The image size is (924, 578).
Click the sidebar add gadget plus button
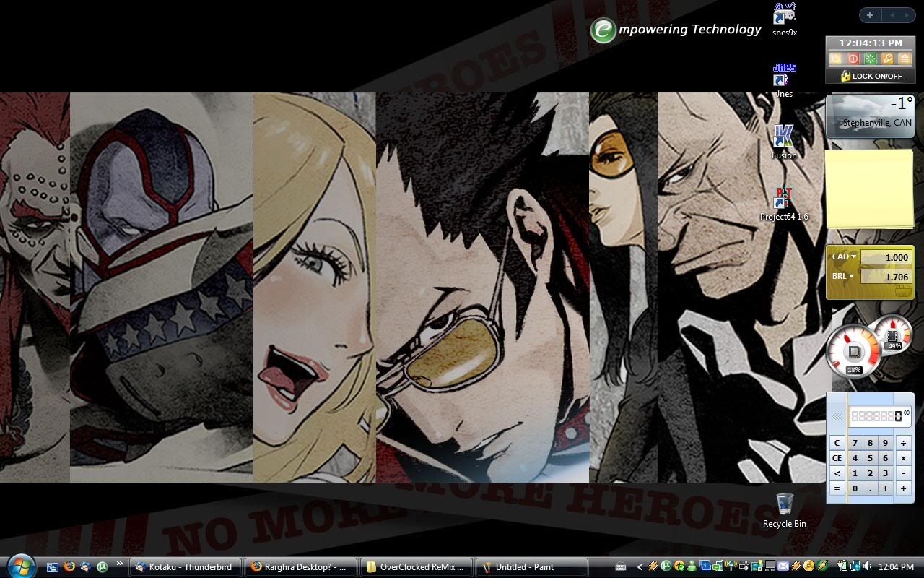pos(870,15)
